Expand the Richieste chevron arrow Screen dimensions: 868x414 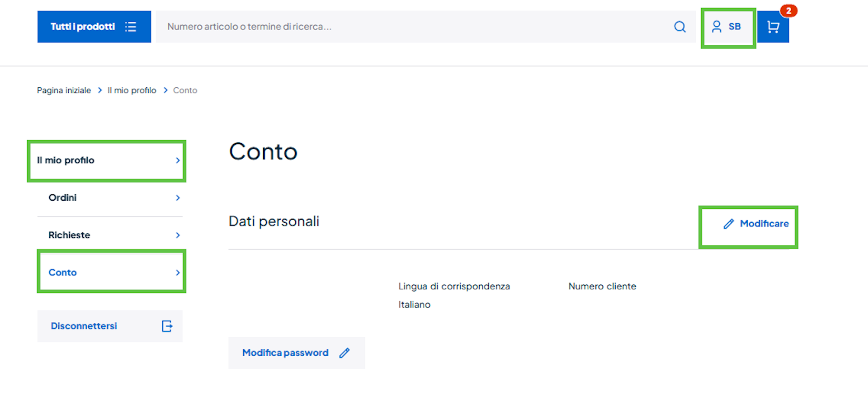coord(178,235)
